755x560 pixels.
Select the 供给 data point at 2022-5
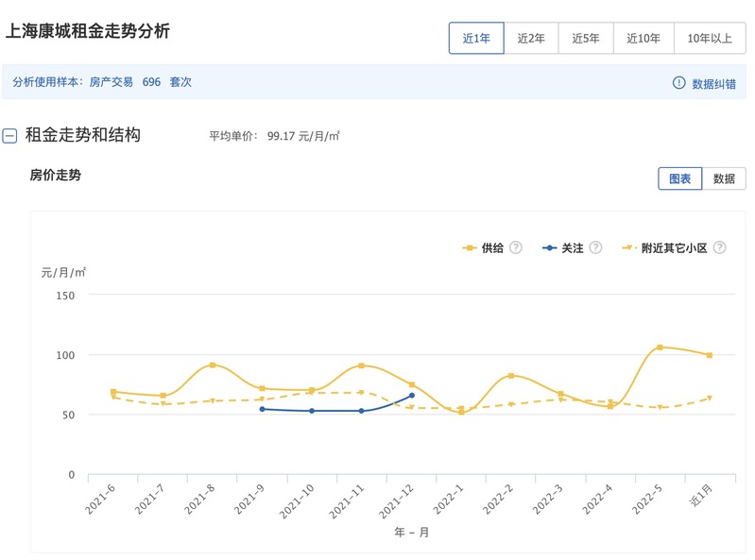pyautogui.click(x=660, y=347)
